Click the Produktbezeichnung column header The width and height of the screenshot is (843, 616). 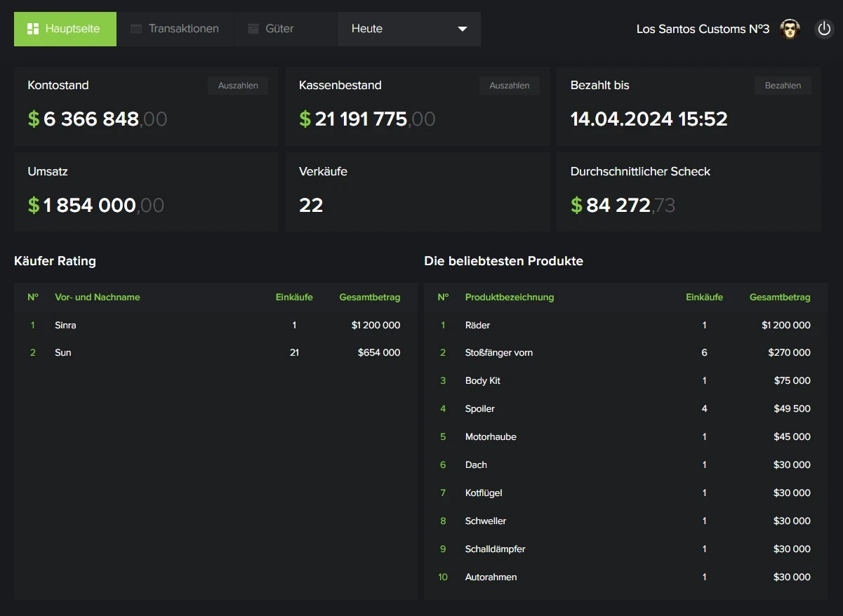(x=509, y=297)
